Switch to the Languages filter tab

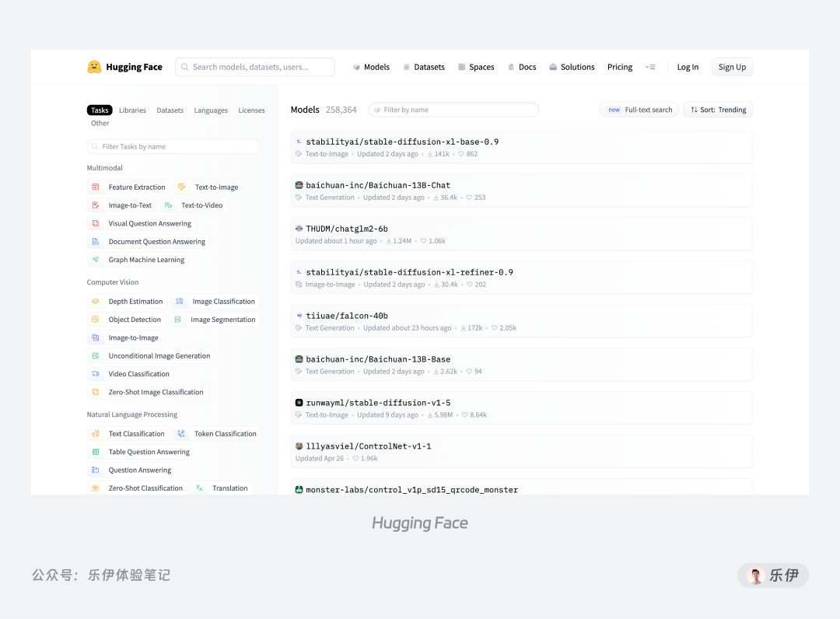pyautogui.click(x=211, y=110)
